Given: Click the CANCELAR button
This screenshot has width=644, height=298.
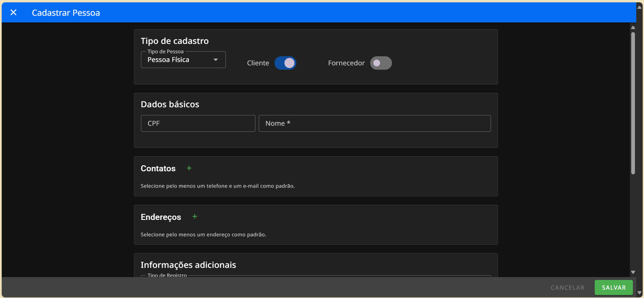Looking at the screenshot, I should 567,288.
